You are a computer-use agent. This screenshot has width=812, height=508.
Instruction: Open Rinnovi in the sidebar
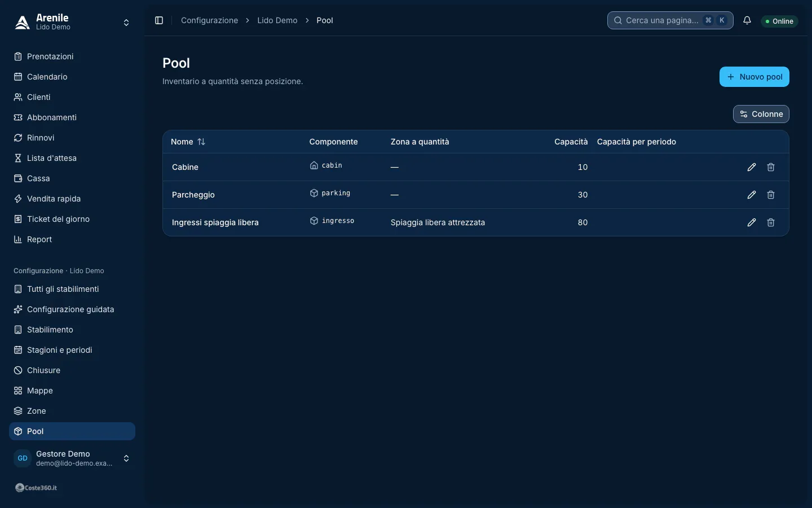point(72,138)
